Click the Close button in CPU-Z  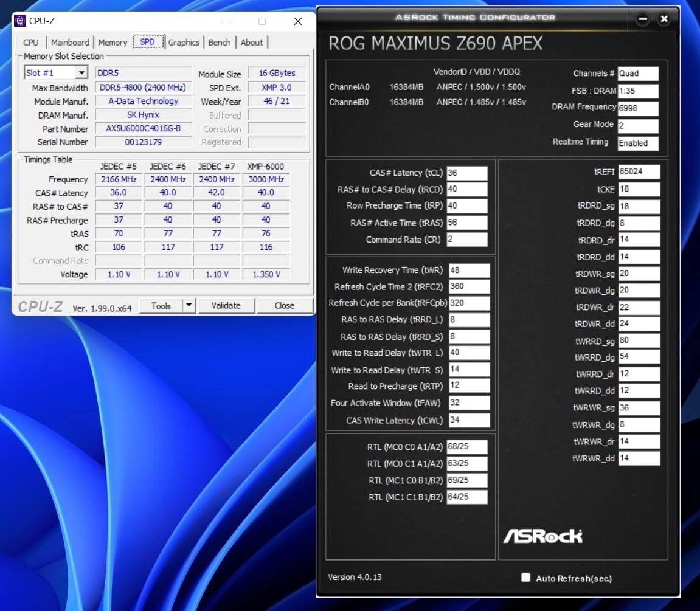pyautogui.click(x=284, y=305)
